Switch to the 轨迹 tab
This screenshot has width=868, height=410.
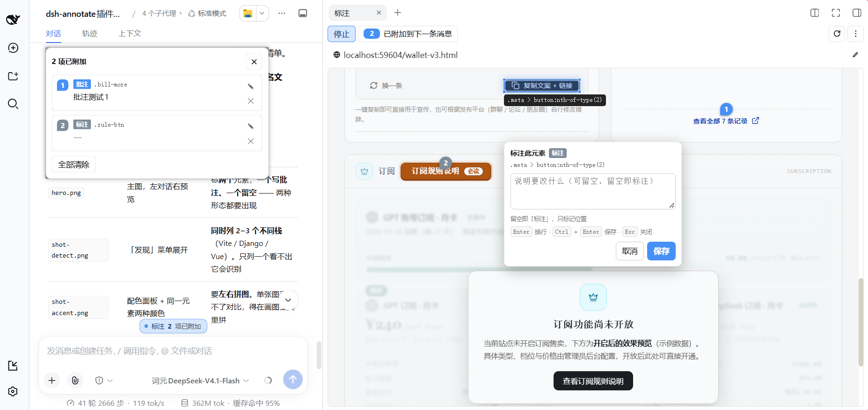89,33
